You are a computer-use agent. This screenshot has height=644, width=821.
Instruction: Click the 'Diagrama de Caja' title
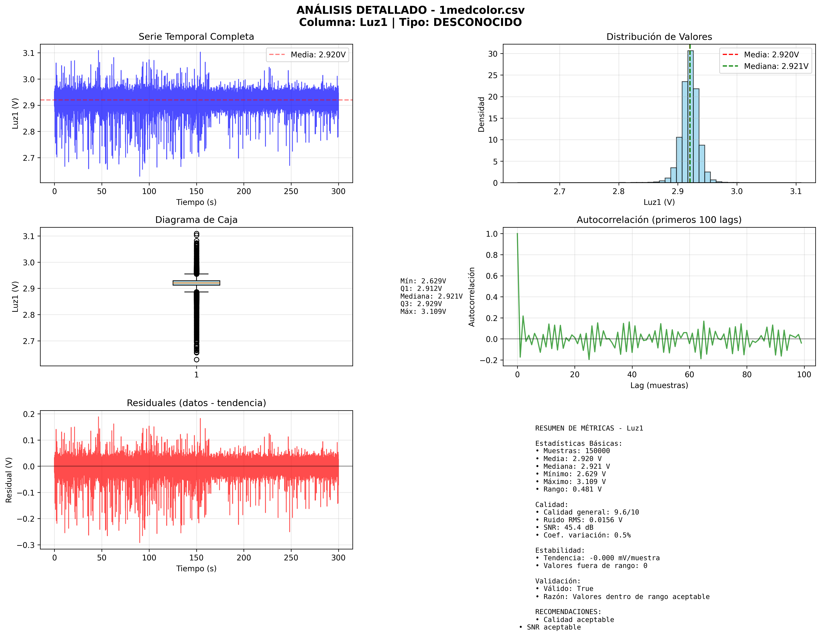(196, 220)
